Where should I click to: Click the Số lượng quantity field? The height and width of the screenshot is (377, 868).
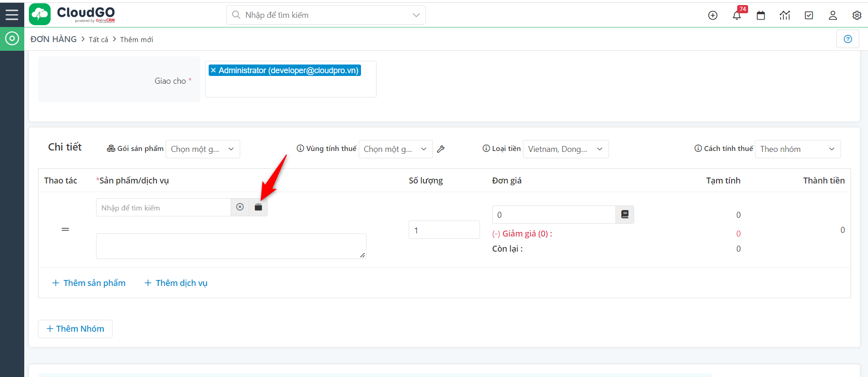(444, 230)
